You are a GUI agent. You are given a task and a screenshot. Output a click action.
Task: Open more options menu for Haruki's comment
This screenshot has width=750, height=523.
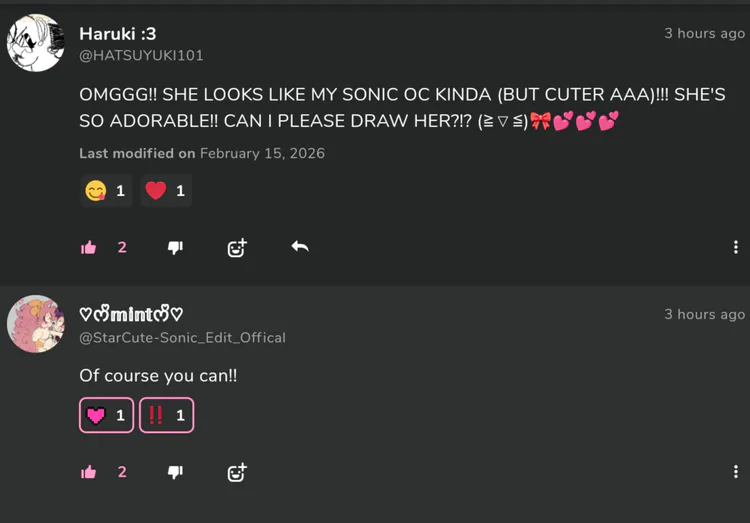[735, 247]
